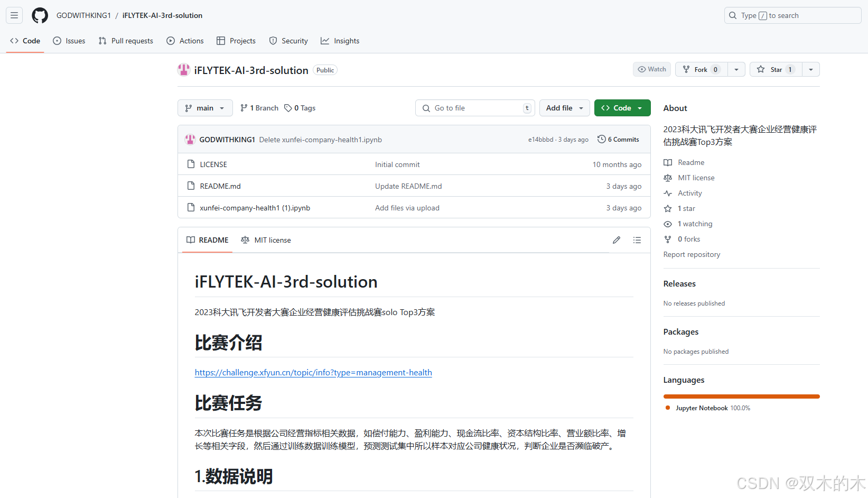The height and width of the screenshot is (498, 868).
Task: Click the search magnifier icon
Action: tap(733, 15)
